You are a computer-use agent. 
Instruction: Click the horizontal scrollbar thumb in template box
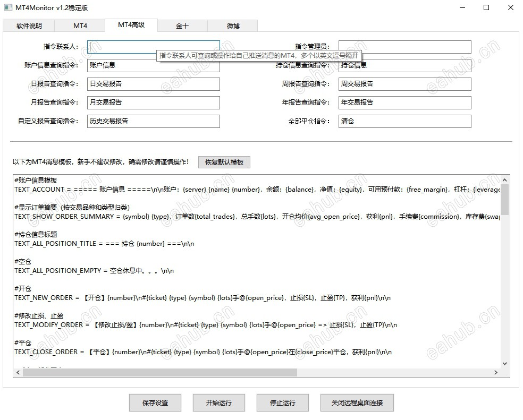[160, 372]
